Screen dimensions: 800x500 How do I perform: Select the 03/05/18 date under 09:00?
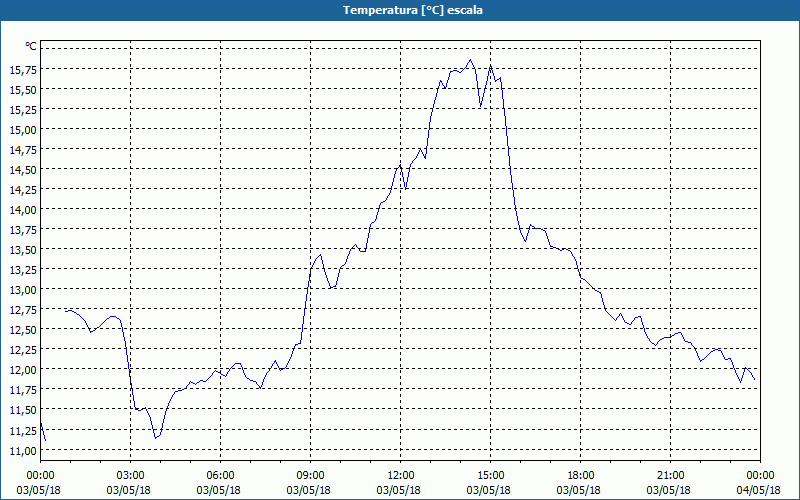pyautogui.click(x=309, y=490)
